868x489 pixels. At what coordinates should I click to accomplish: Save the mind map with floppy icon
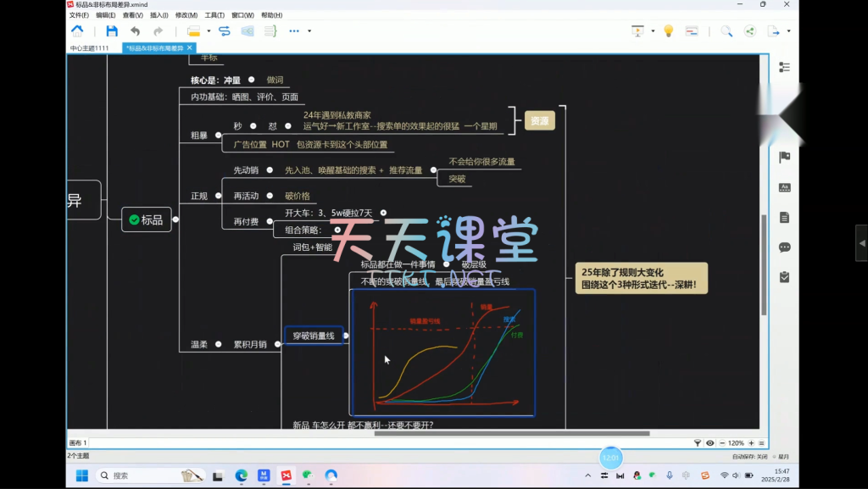(x=112, y=31)
